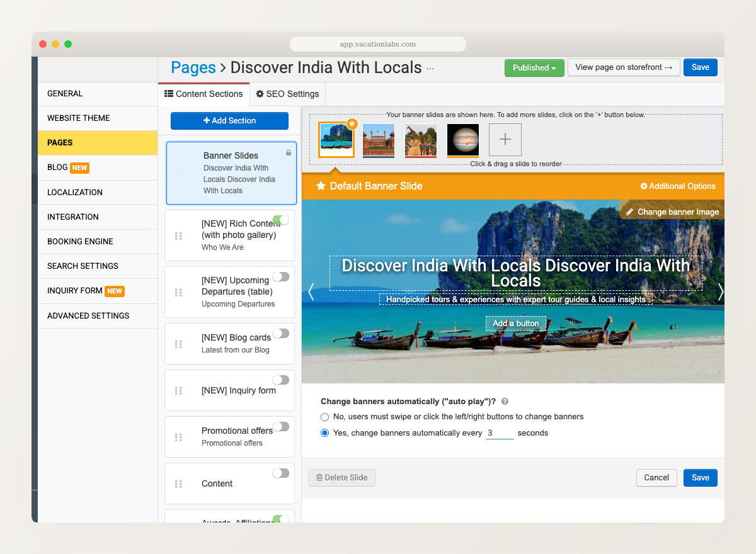Open Additional Options for the banner slide

(678, 186)
